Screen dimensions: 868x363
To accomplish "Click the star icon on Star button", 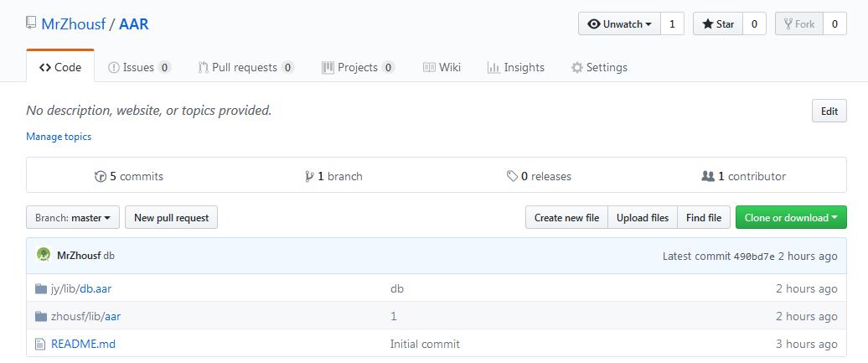I will pos(708,23).
